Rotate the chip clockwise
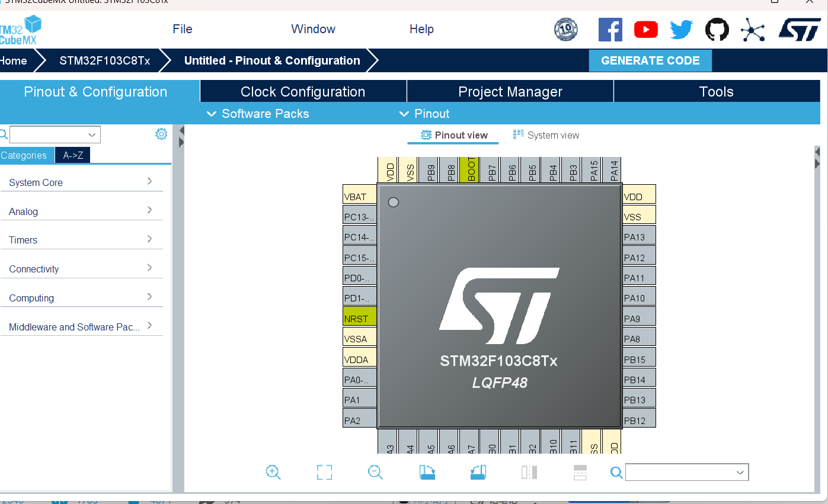Viewport: 828px width, 504px height. [x=427, y=472]
